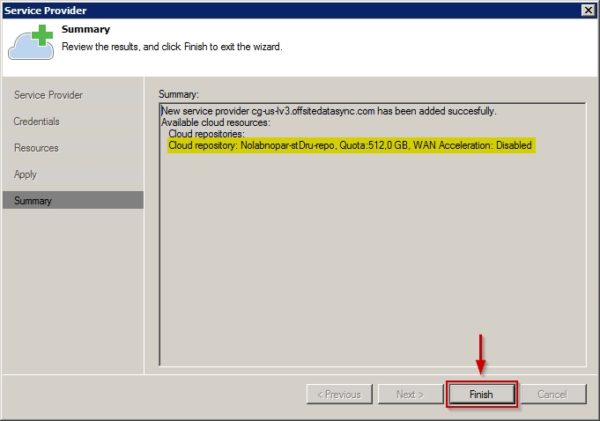
Task: Close the Service Provider dialog
Action: pos(588,10)
